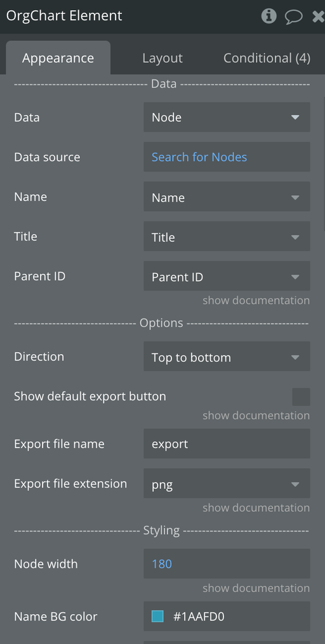The height and width of the screenshot is (644, 325).
Task: Click the Export file name input field
Action: (x=227, y=444)
